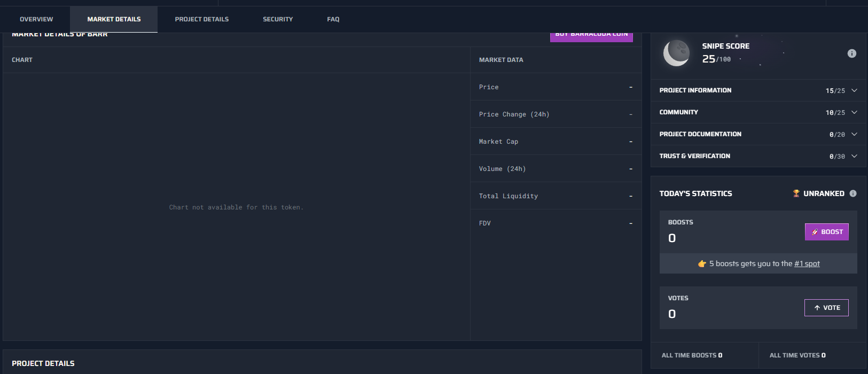Open the FAQ tab
Screen dimensions: 868x374
click(333, 19)
